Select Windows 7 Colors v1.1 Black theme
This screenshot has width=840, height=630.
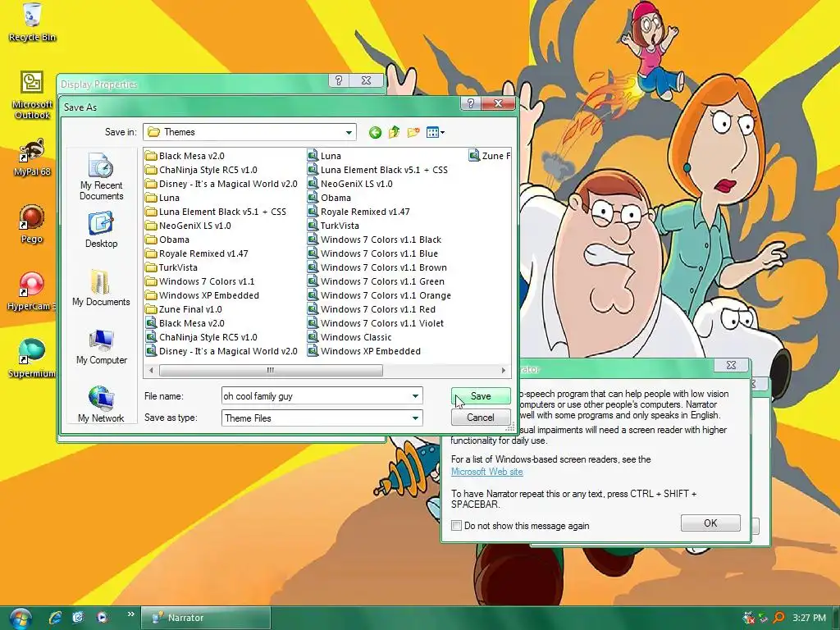click(374, 240)
